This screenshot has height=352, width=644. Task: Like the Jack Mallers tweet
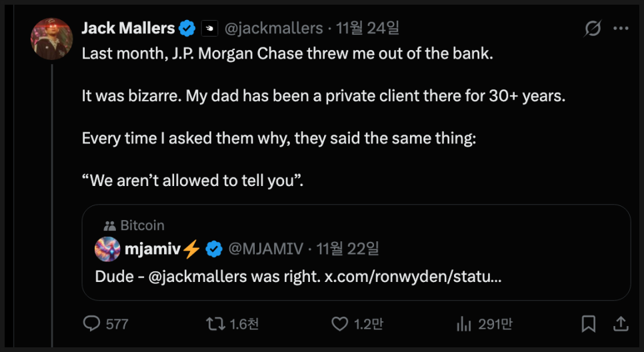click(340, 324)
